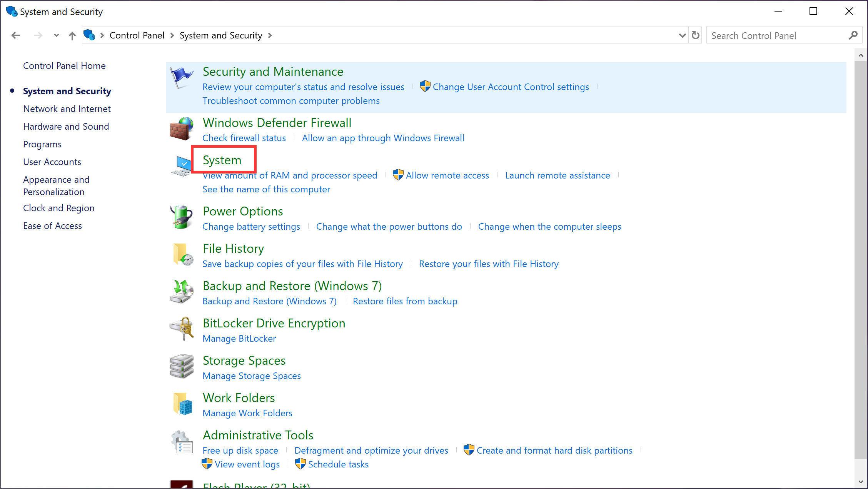Click the shield icon beside Schedule tasks
Viewport: 868px width, 489px height.
pyautogui.click(x=300, y=464)
